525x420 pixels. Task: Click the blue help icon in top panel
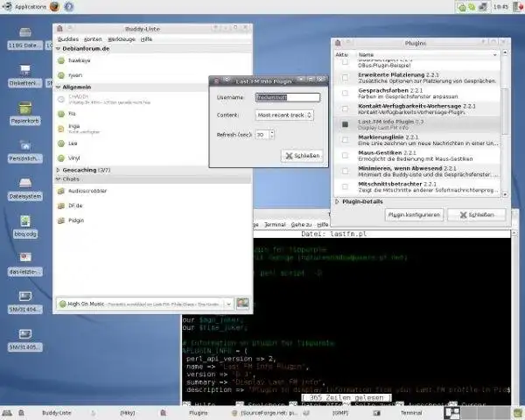point(68,6)
